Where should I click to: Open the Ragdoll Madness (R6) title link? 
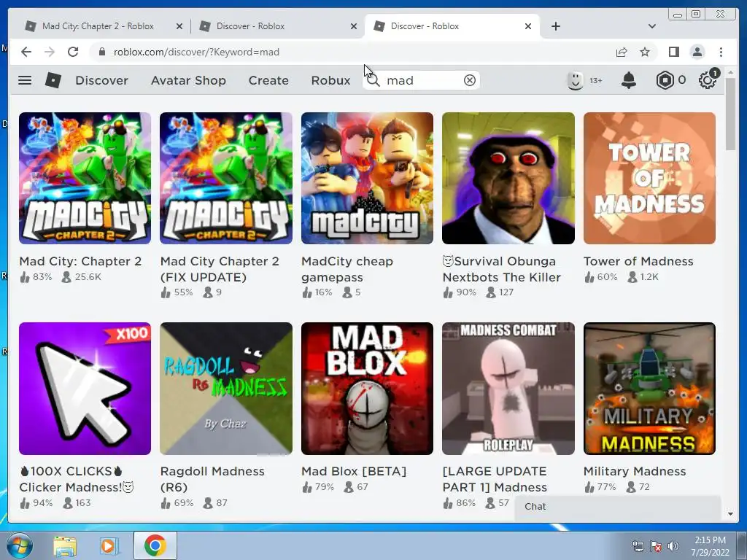click(x=212, y=479)
